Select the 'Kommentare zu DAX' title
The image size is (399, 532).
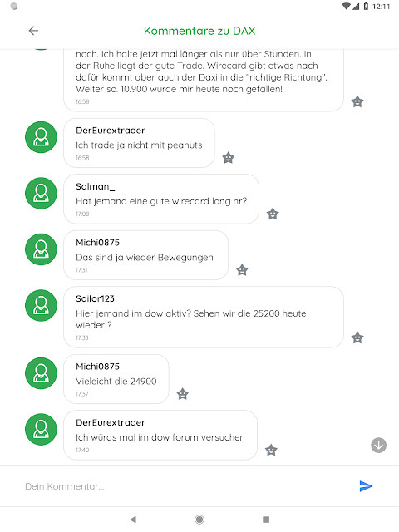(199, 31)
